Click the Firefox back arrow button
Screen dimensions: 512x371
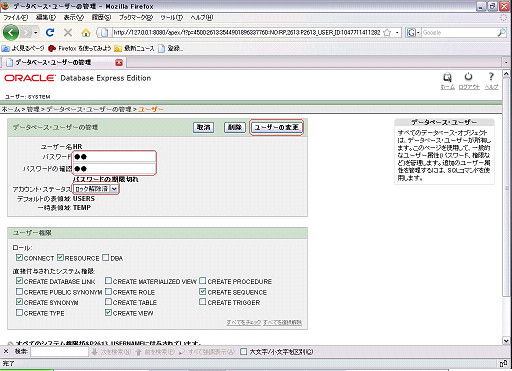(11, 33)
